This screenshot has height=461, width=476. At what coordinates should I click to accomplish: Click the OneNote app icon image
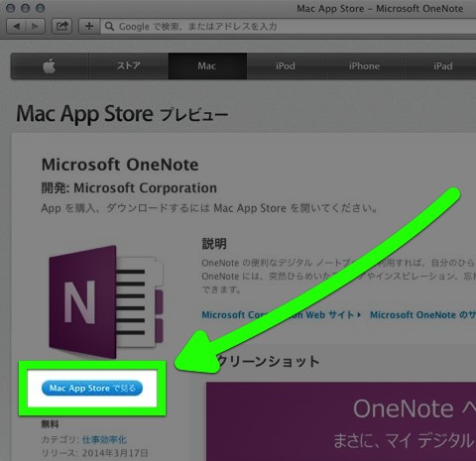click(x=106, y=301)
